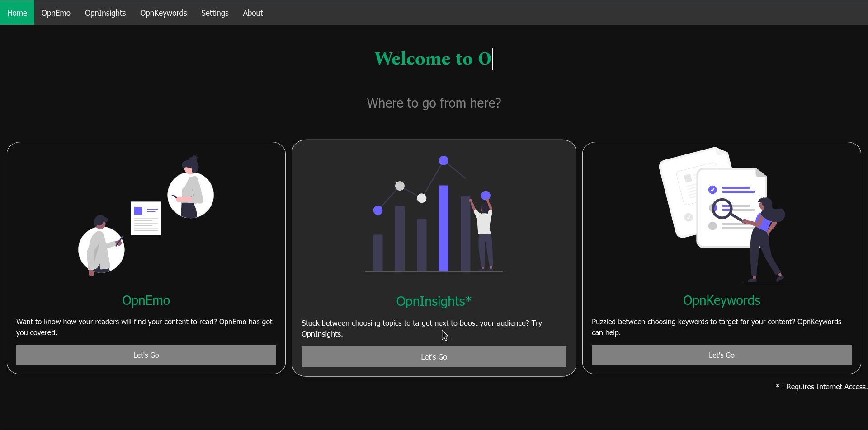
Task: Click the 'Requires Internet Access' footnote
Action: pos(821,387)
